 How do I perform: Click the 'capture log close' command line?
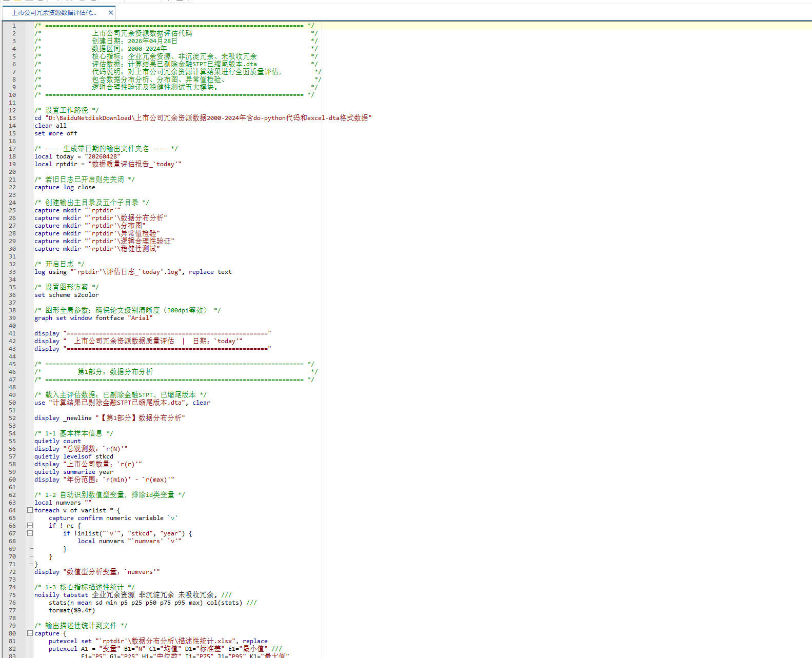tap(65, 187)
